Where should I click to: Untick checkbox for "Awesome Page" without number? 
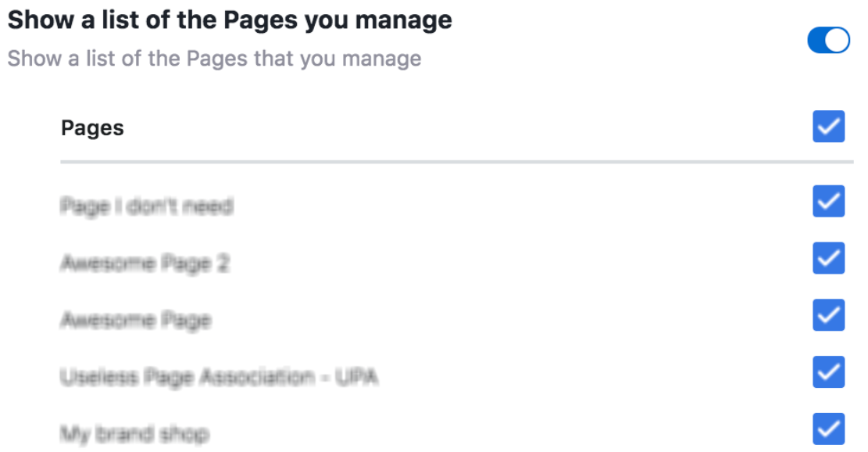[828, 315]
